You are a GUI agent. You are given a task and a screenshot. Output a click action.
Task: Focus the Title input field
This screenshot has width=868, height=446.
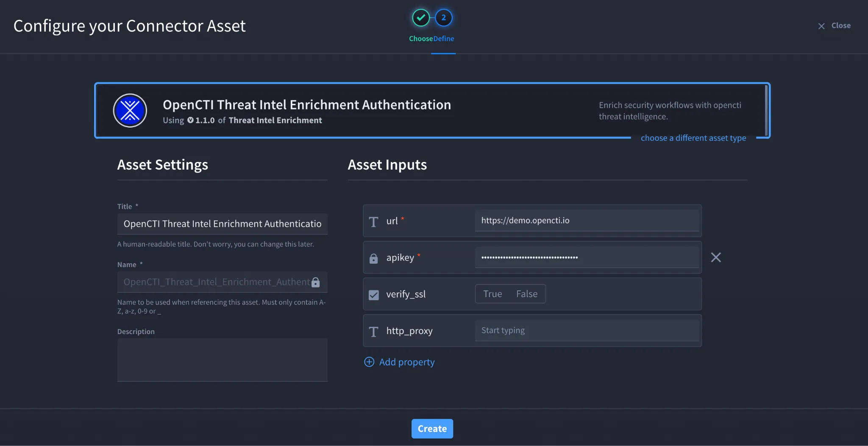(x=222, y=224)
